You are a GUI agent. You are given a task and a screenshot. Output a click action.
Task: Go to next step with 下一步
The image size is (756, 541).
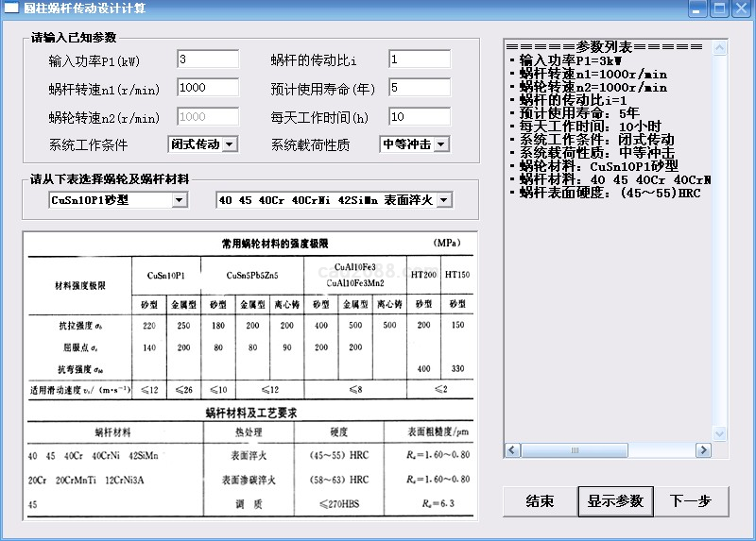690,501
